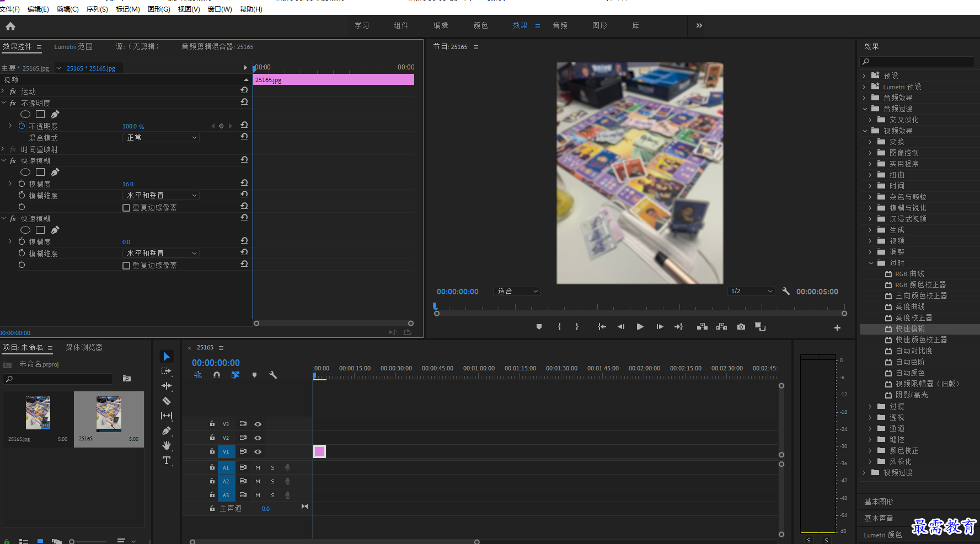Viewport: 980px width, 544px height.
Task: Click the Home icon
Action: point(10,26)
